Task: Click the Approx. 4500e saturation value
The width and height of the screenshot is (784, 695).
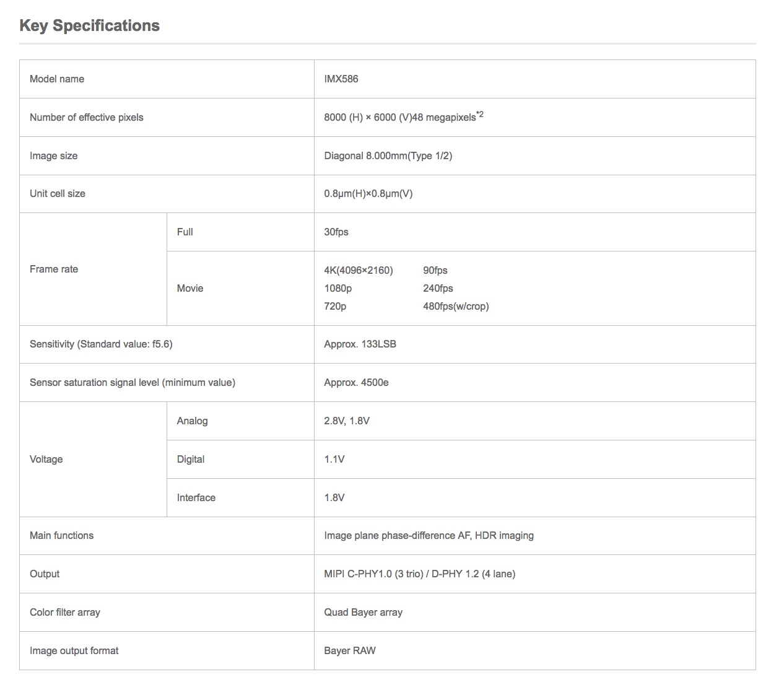Action: (x=356, y=382)
